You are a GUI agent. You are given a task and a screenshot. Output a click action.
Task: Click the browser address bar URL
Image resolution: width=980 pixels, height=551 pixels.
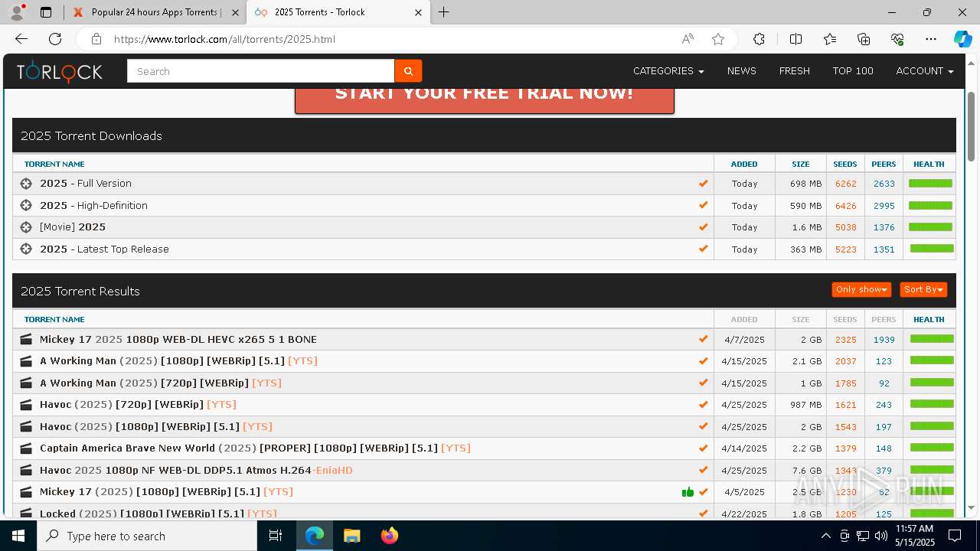tap(224, 39)
